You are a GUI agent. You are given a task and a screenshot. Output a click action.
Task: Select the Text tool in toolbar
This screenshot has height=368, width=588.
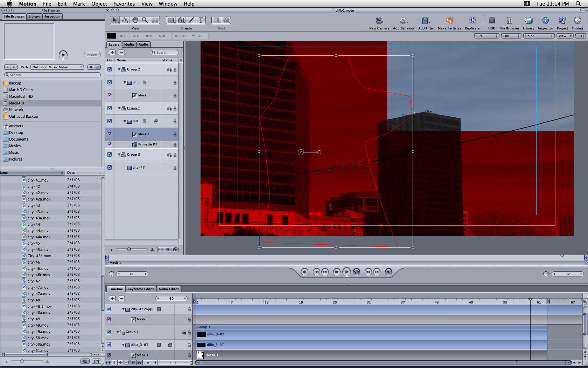coord(201,20)
